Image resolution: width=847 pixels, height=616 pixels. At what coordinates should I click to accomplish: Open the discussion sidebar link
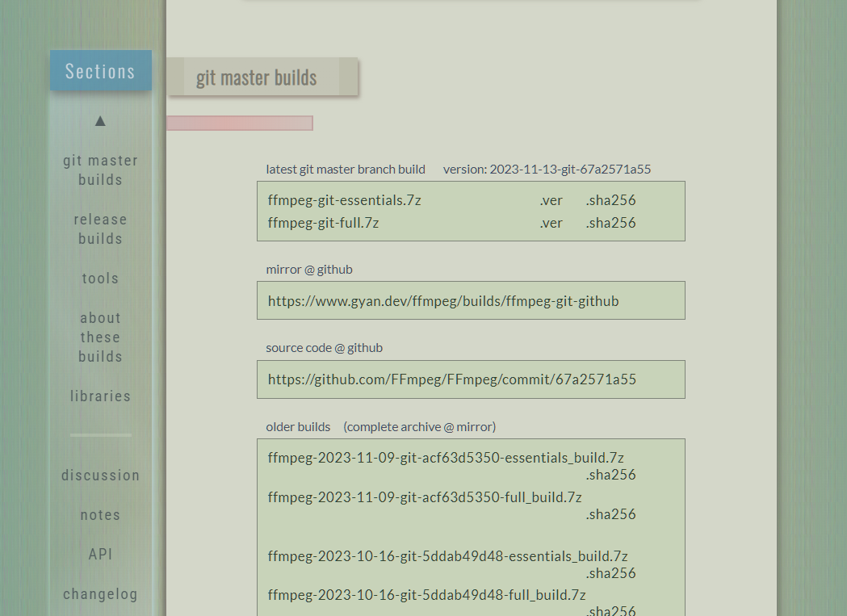[x=100, y=476]
